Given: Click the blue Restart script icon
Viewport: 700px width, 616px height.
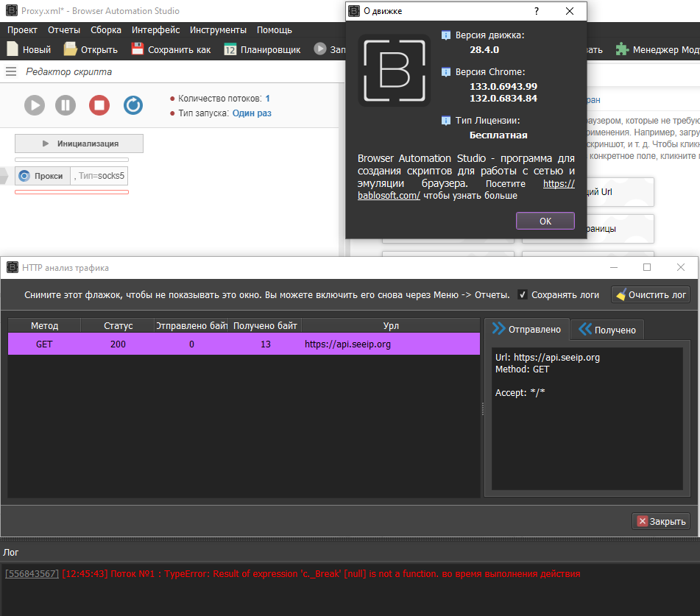Looking at the screenshot, I should pos(132,105).
